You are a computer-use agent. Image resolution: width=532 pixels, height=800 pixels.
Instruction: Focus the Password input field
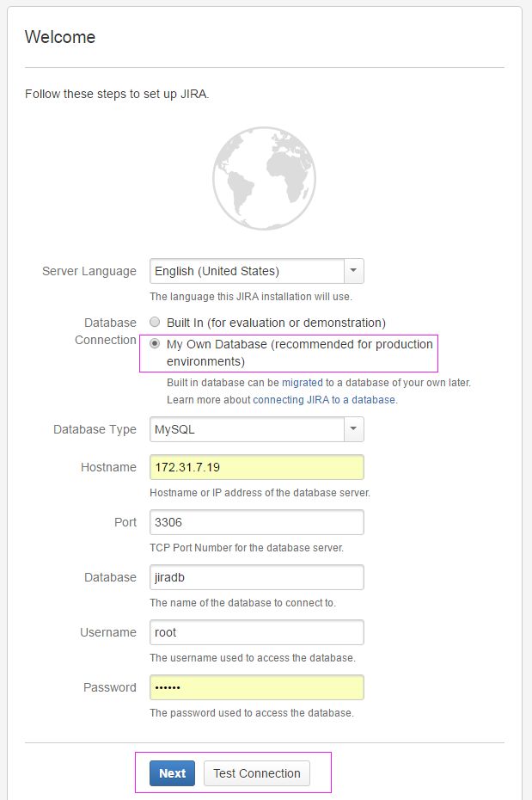click(x=257, y=688)
